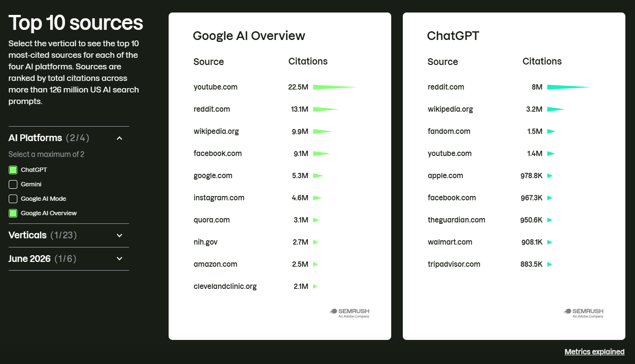Click the Citations column header in ChatGPT card
The image size is (635, 364).
(x=542, y=62)
